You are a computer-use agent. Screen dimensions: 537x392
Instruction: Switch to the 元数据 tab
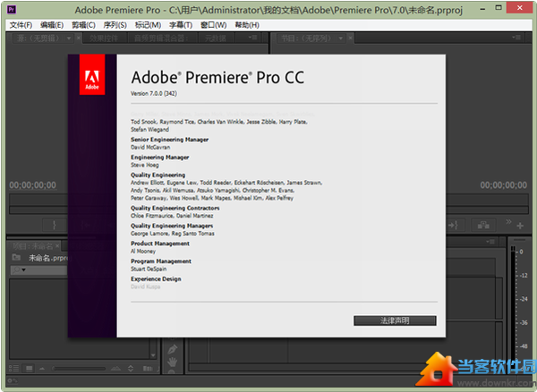click(216, 38)
